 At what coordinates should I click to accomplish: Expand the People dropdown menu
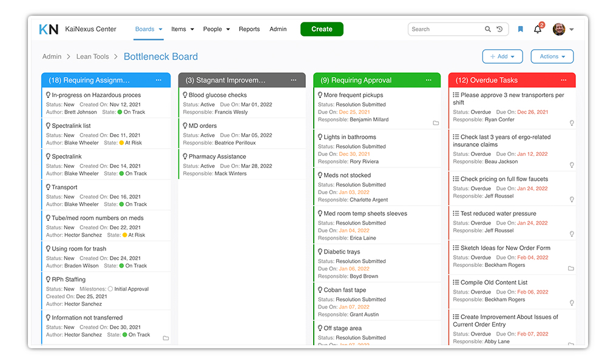point(217,29)
